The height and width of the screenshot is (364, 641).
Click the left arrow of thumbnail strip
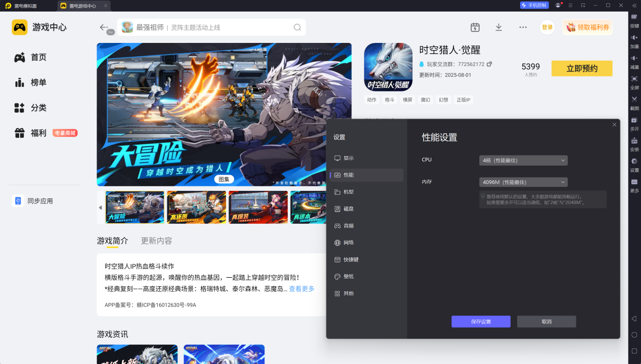(100, 207)
